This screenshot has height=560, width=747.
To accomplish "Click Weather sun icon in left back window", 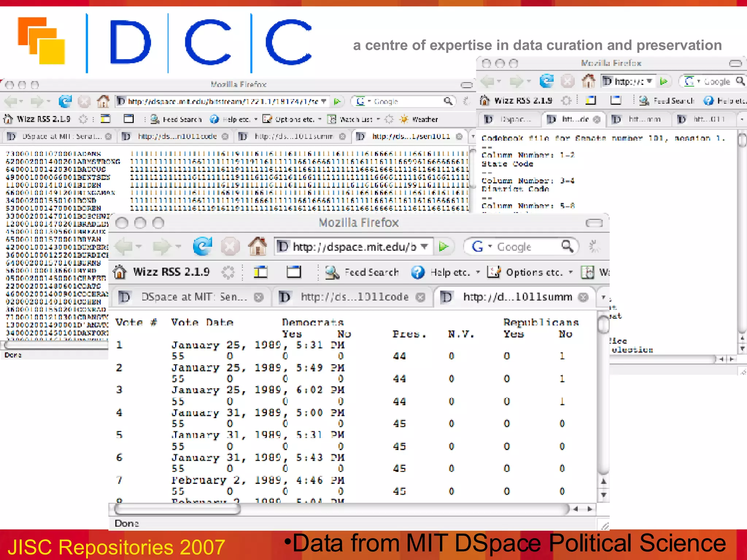I will [404, 119].
